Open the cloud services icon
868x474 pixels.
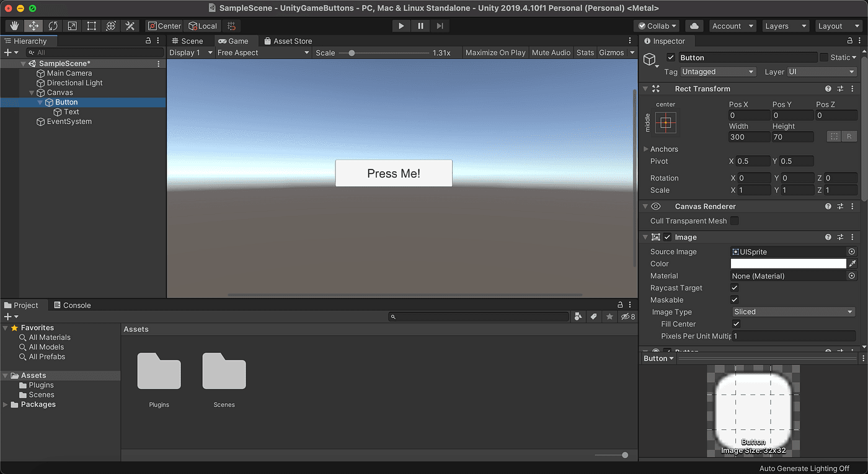[x=694, y=25]
